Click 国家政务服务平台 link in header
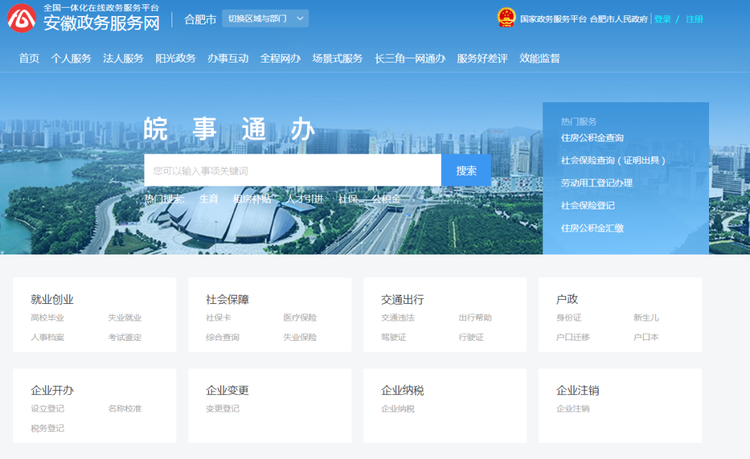 click(x=553, y=18)
